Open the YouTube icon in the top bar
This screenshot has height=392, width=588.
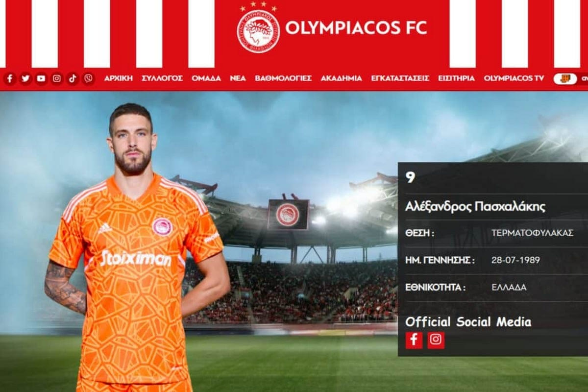tap(41, 78)
